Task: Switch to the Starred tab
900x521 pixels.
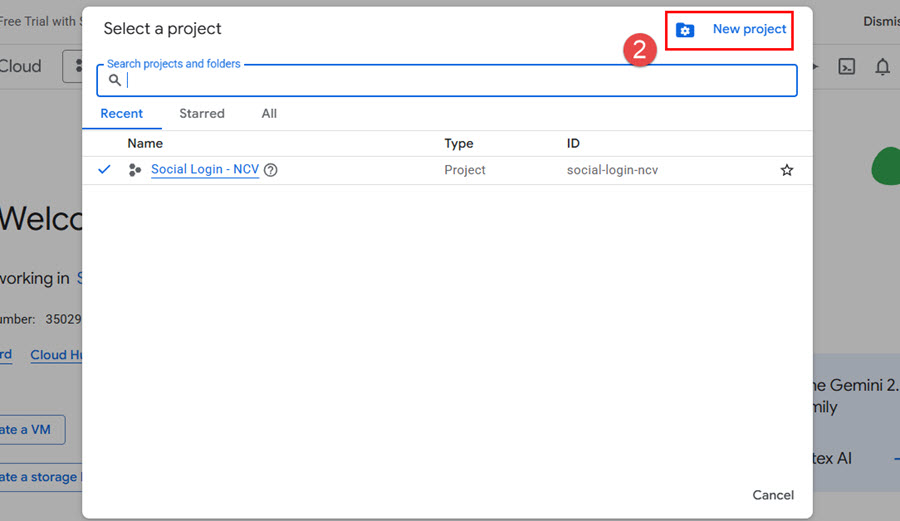Action: pos(202,114)
